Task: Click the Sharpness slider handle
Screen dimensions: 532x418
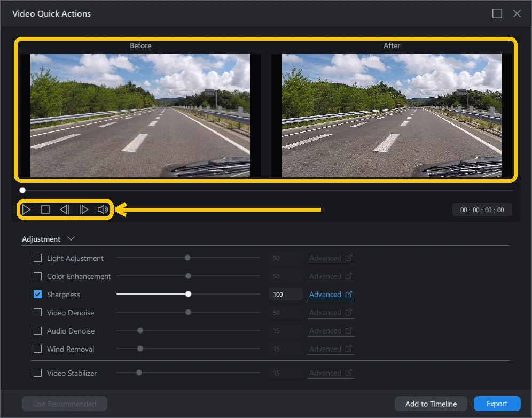Action: tap(189, 294)
